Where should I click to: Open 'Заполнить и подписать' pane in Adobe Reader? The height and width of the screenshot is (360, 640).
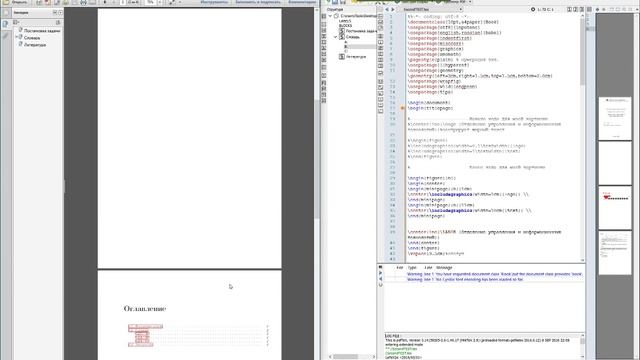coord(258,2)
